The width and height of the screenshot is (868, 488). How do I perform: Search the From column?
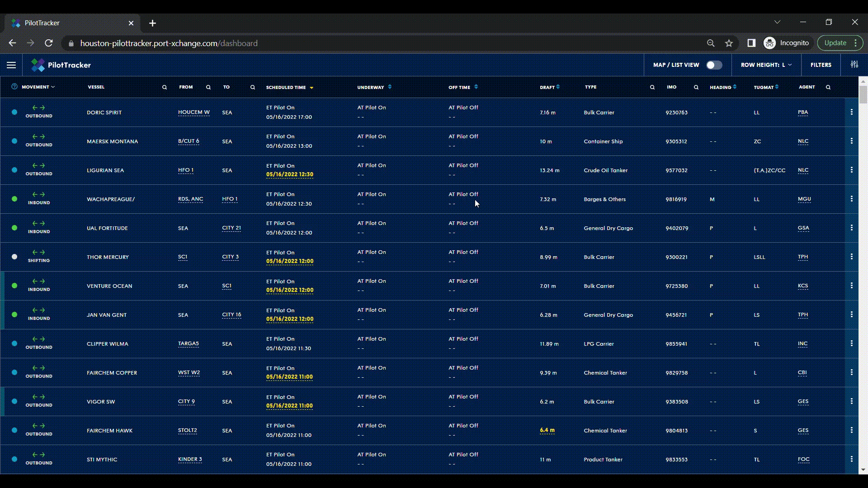point(208,87)
